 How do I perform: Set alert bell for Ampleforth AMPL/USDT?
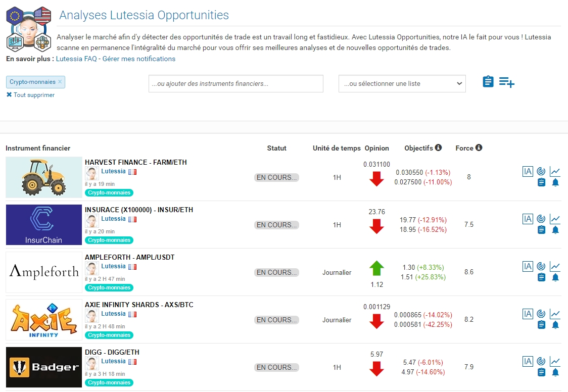point(555,277)
